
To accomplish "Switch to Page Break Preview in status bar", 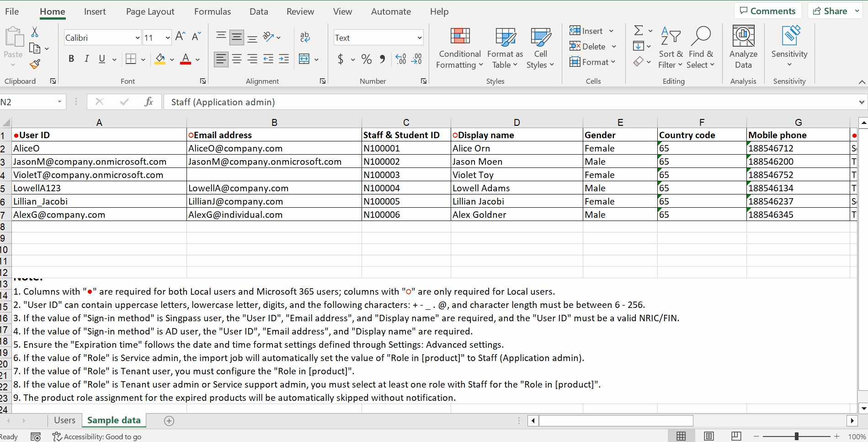I will pos(736,436).
